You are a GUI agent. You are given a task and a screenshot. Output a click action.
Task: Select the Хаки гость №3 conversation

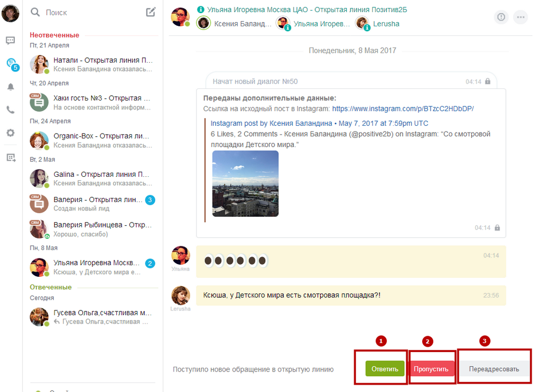pos(93,103)
